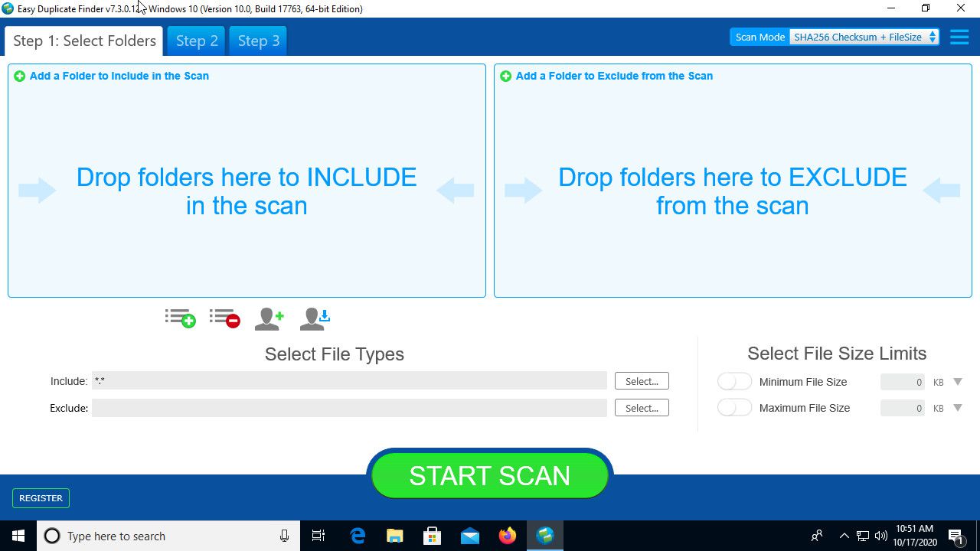Click the volume speaker tray icon
Screen dimensions: 980x551
(x=880, y=536)
